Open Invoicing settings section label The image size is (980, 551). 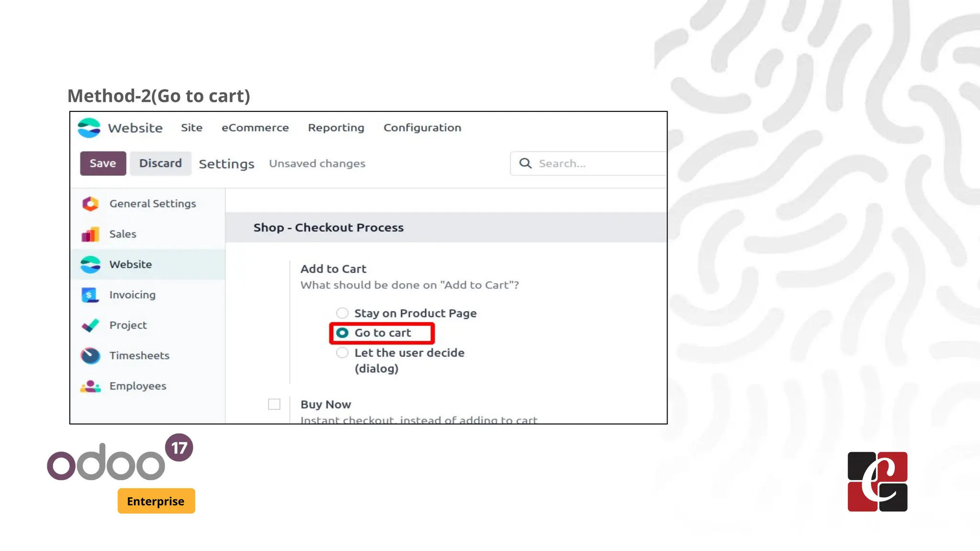(x=132, y=295)
